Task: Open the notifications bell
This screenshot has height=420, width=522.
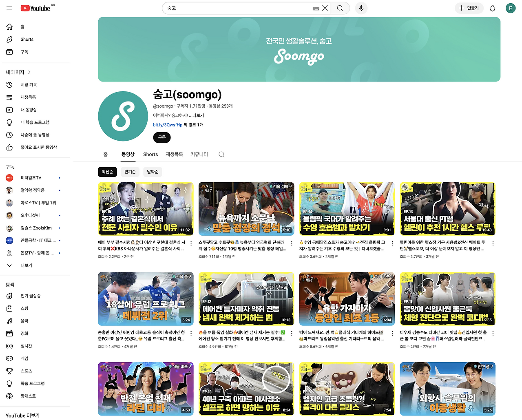Action: [493, 8]
